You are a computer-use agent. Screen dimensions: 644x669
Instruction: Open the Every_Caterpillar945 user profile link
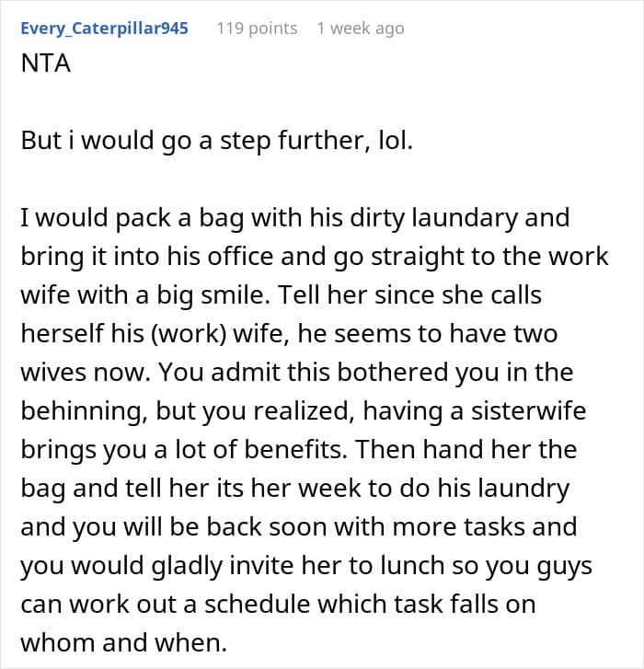click(x=104, y=29)
